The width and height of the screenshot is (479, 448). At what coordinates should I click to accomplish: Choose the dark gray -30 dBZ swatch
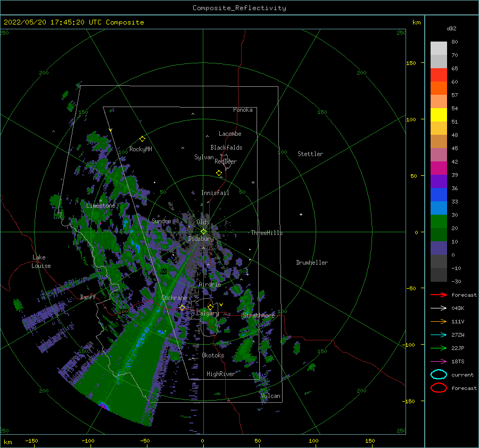click(439, 275)
